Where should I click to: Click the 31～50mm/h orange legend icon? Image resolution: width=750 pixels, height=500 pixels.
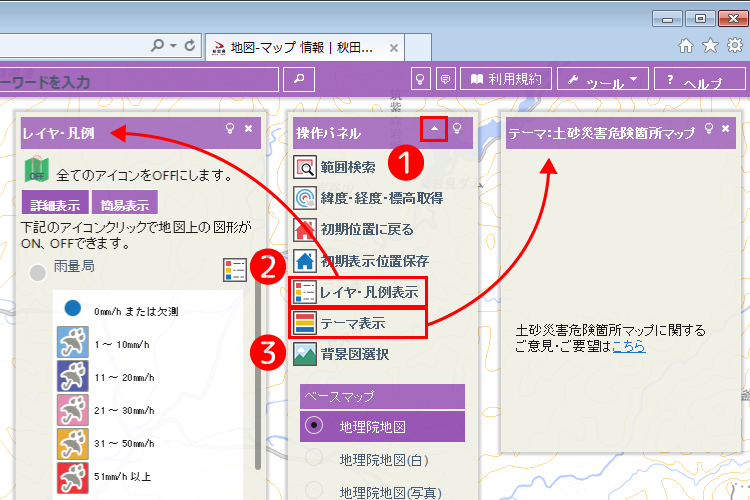click(73, 444)
